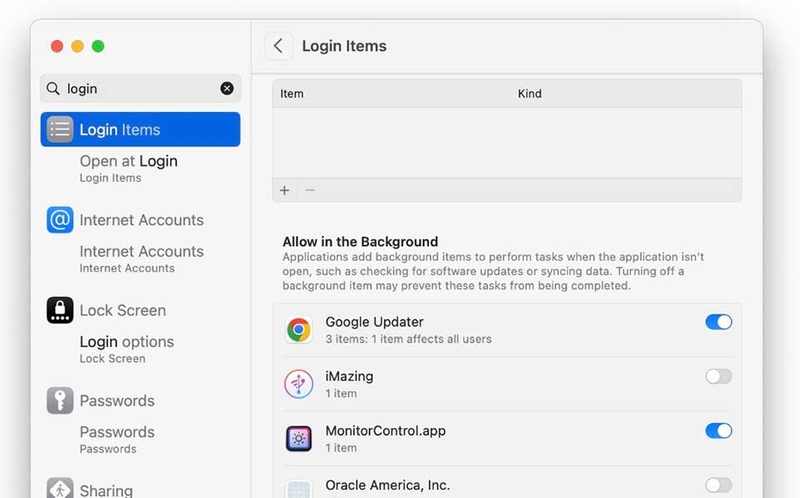Click the Login Items list icon in sidebar
This screenshot has width=800, height=498.
(x=60, y=130)
